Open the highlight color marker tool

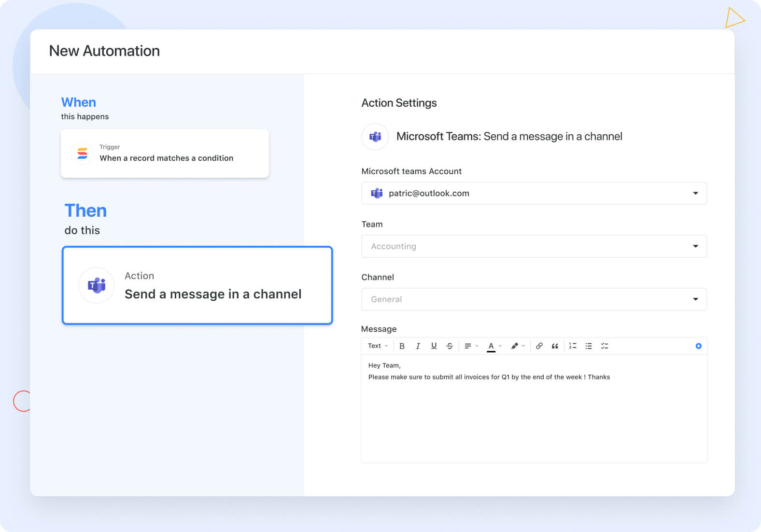tap(518, 346)
